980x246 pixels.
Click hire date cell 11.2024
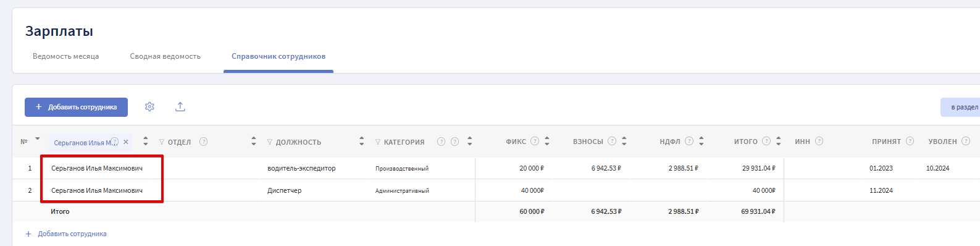pyautogui.click(x=881, y=190)
